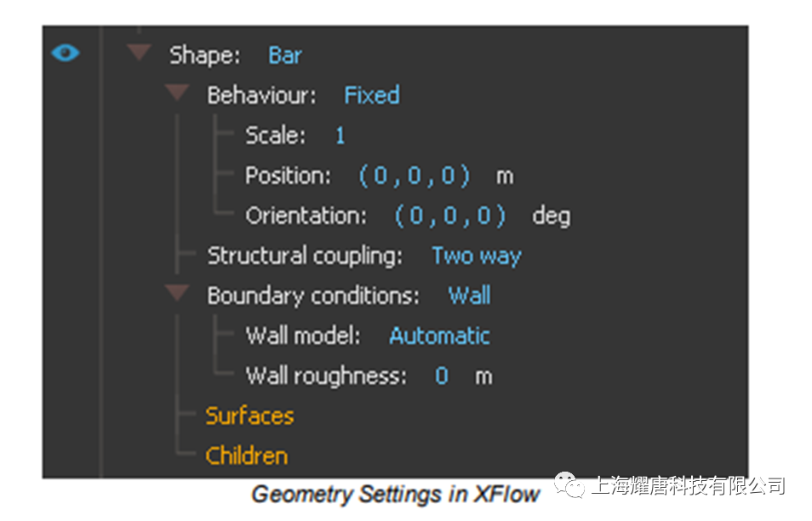The image size is (812, 521).
Task: Click the WeChat logo icon in watermark
Action: (x=569, y=484)
